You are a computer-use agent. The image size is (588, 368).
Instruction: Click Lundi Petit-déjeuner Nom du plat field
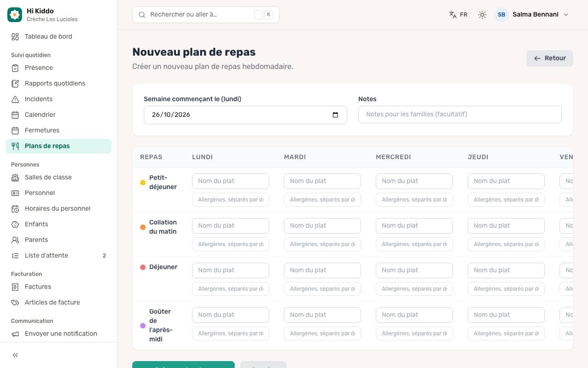click(x=231, y=181)
